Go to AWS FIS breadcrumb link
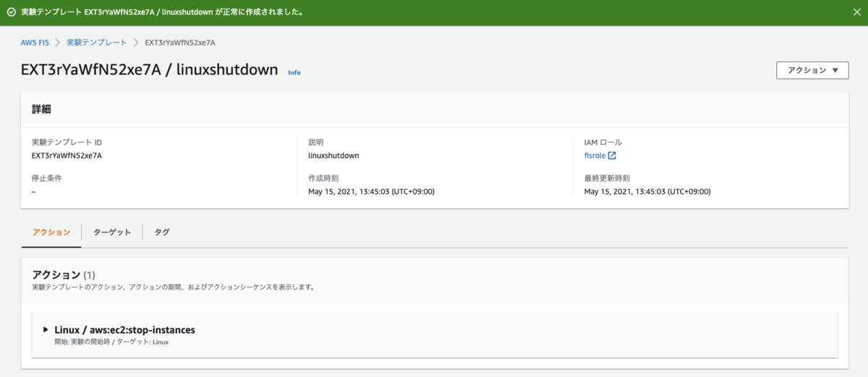Image resolution: width=868 pixels, height=377 pixels. pyautogui.click(x=35, y=43)
